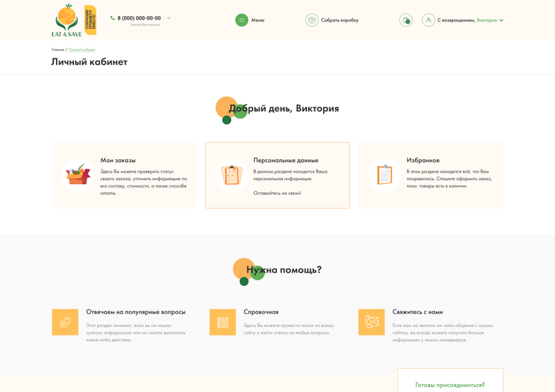Expand the phone number dropdown arrow

pyautogui.click(x=169, y=18)
